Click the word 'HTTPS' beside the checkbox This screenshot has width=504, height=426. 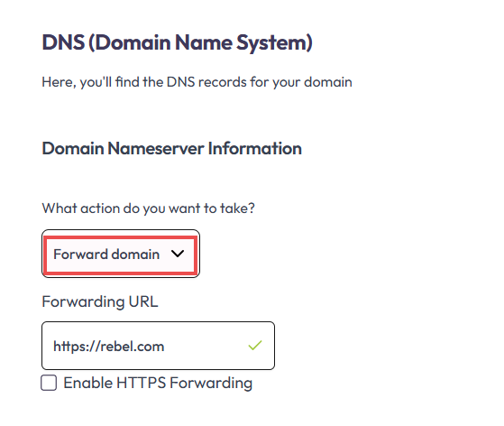142,383
